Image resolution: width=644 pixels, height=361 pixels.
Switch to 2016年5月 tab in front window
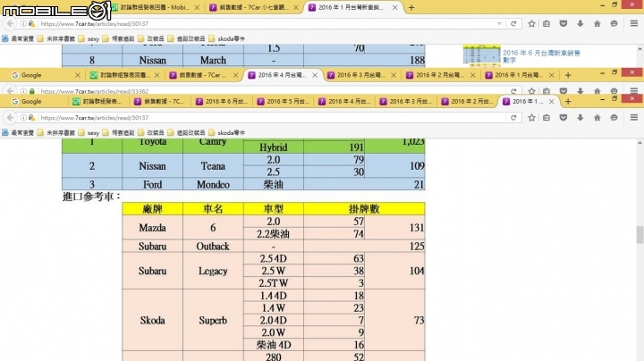click(284, 101)
